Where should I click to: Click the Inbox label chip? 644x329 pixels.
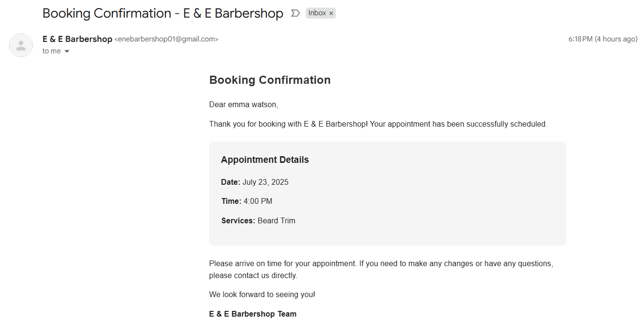pos(317,13)
